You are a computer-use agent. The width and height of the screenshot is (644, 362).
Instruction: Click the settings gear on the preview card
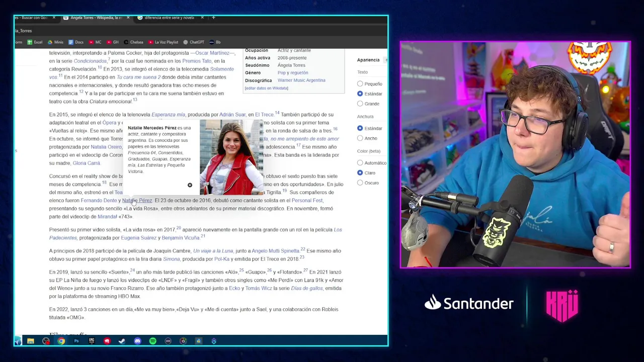[190, 185]
